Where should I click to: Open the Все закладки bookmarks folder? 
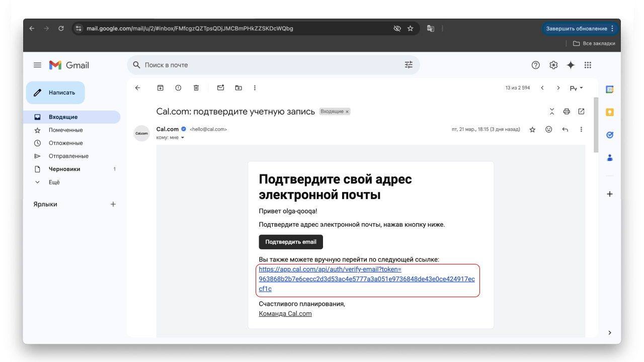(x=594, y=43)
